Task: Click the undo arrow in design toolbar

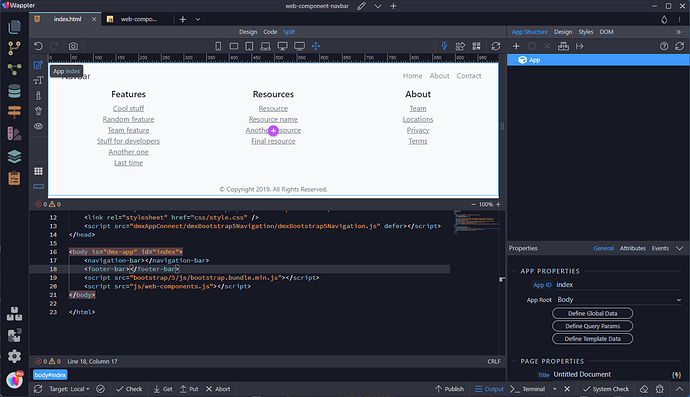Action: click(x=38, y=46)
